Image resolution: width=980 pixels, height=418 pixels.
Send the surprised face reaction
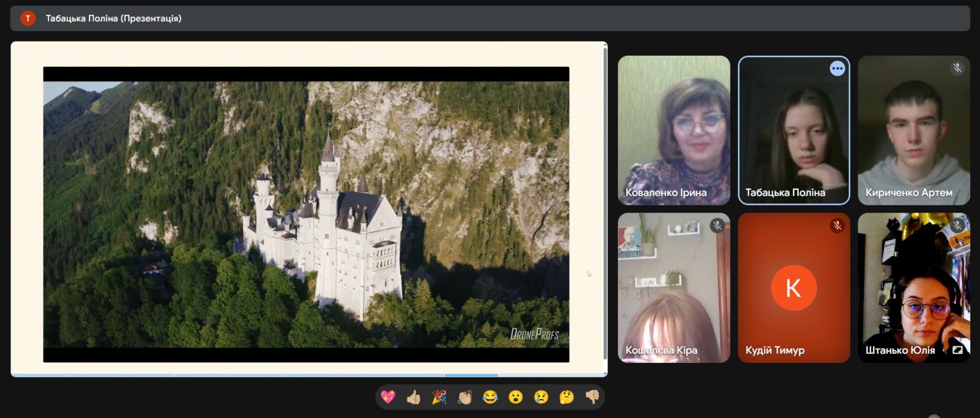pyautogui.click(x=516, y=397)
